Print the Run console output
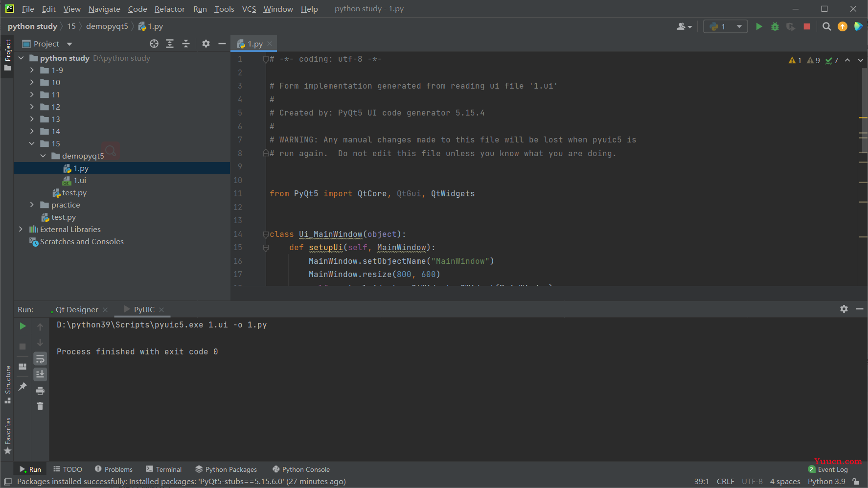This screenshot has height=488, width=868. click(40, 391)
